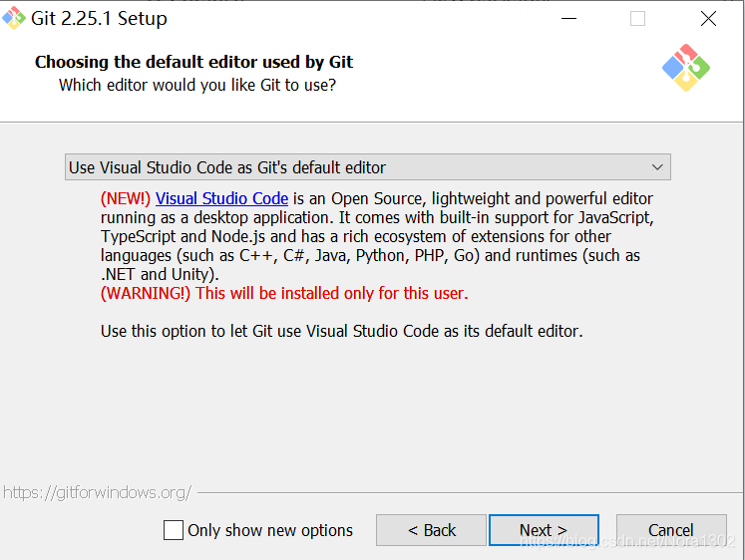The width and height of the screenshot is (745, 560).
Task: Click the https://gitforwindows.org/ URL text
Action: pyautogui.click(x=98, y=492)
